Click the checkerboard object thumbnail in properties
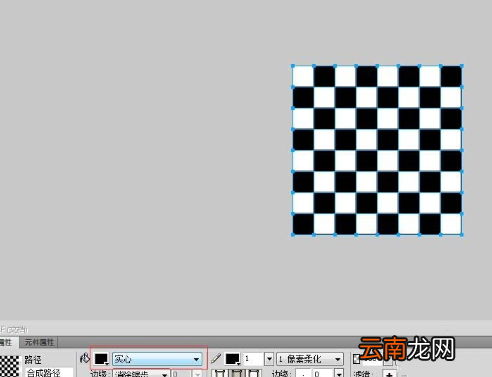 coord(9,366)
